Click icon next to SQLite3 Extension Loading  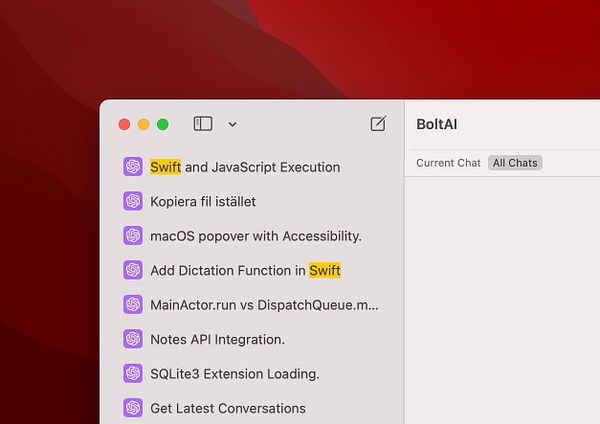(133, 373)
